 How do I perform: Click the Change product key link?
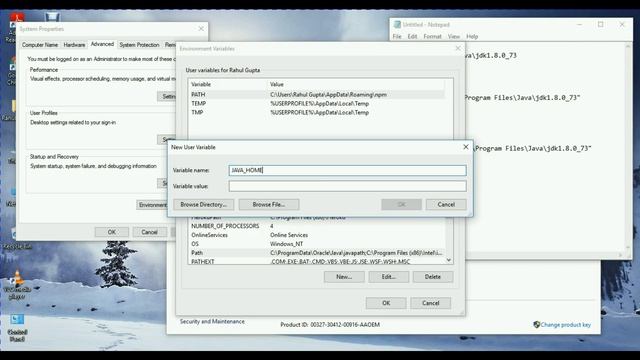pos(566,325)
